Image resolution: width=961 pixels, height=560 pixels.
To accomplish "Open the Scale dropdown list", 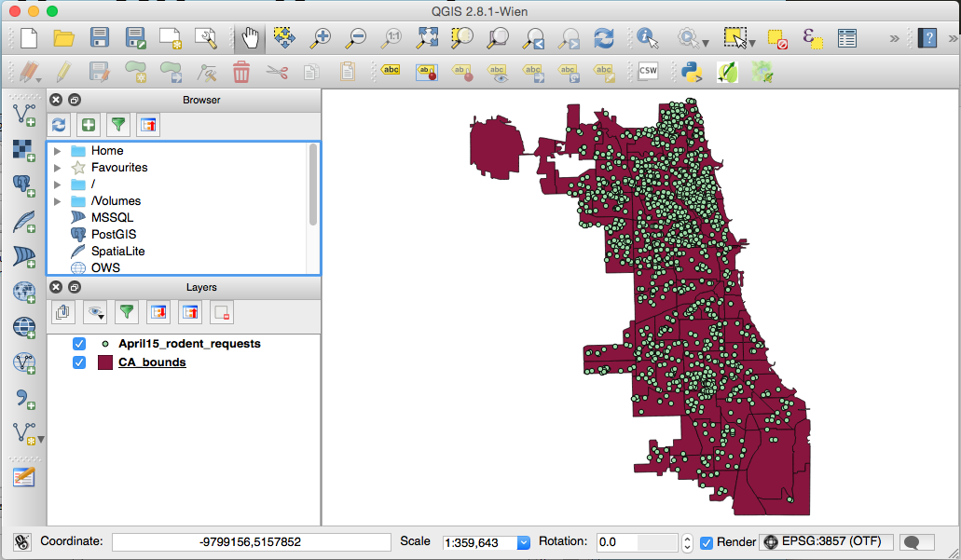I will pyautogui.click(x=523, y=542).
